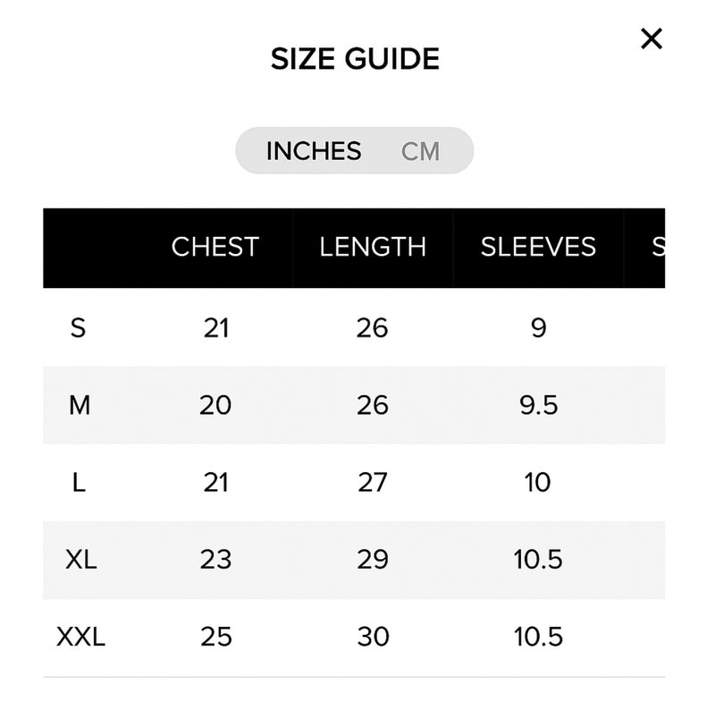Click the sleeves value 9.5 for size M
The image size is (715, 728).
pyautogui.click(x=538, y=405)
